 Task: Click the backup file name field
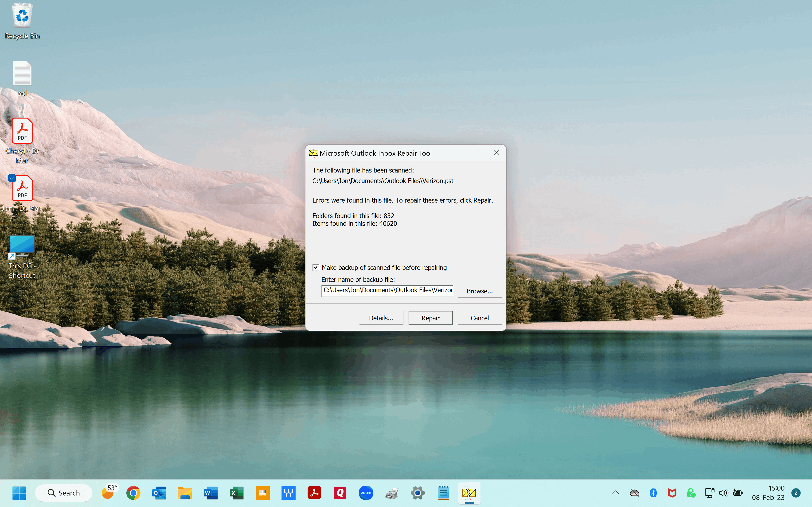tap(387, 290)
